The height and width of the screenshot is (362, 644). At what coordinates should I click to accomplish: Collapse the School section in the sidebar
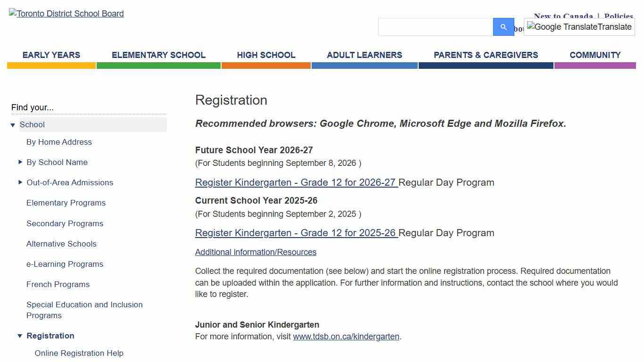pos(13,124)
